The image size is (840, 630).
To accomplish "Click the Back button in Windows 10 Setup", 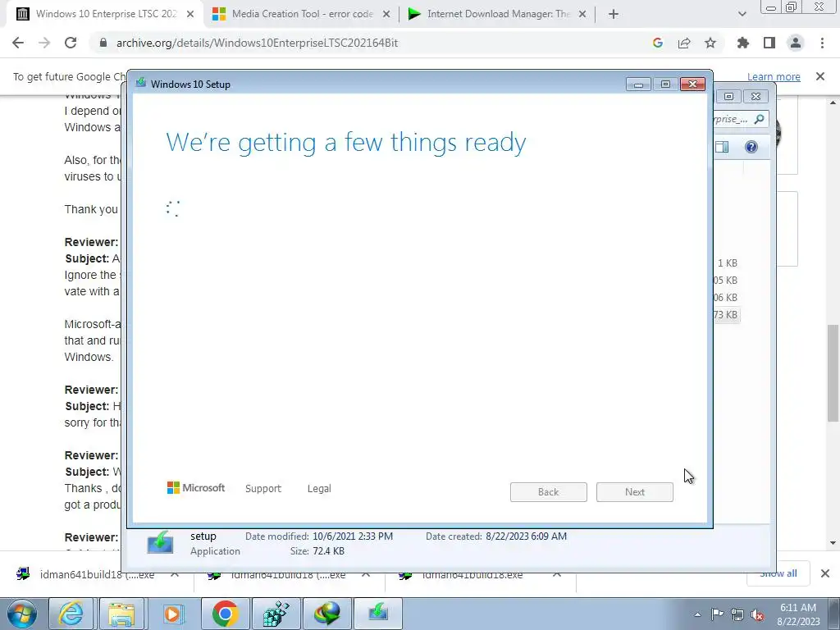I will click(x=549, y=492).
